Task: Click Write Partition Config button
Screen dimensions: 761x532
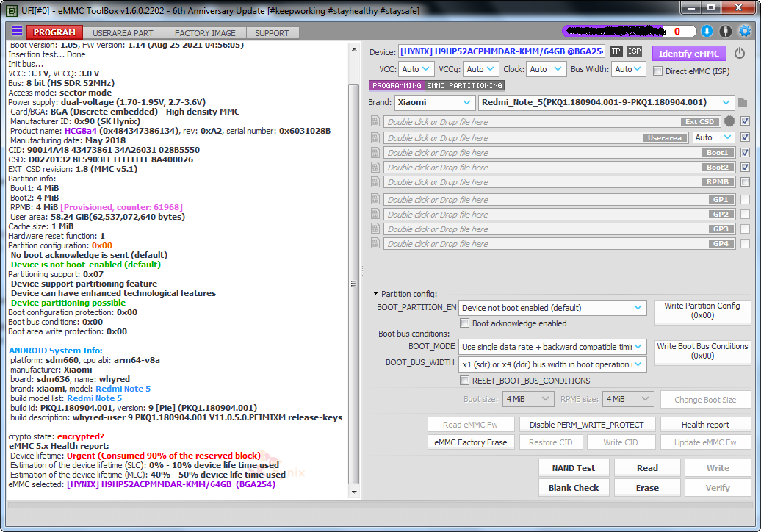Action: [702, 311]
